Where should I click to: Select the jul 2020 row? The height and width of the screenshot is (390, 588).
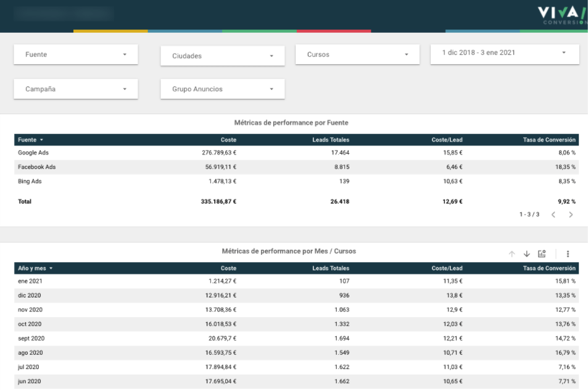coord(296,367)
